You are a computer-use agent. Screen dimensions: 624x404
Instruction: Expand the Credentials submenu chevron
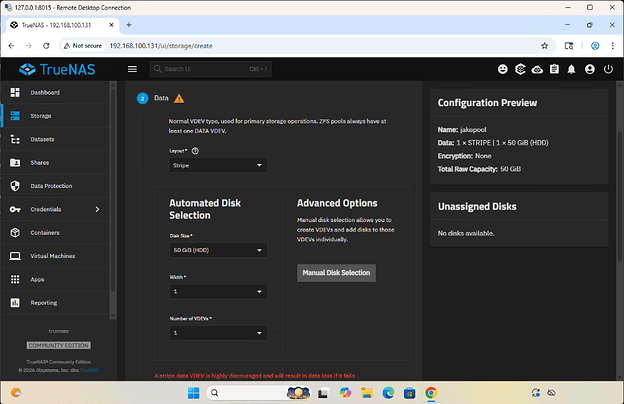98,209
